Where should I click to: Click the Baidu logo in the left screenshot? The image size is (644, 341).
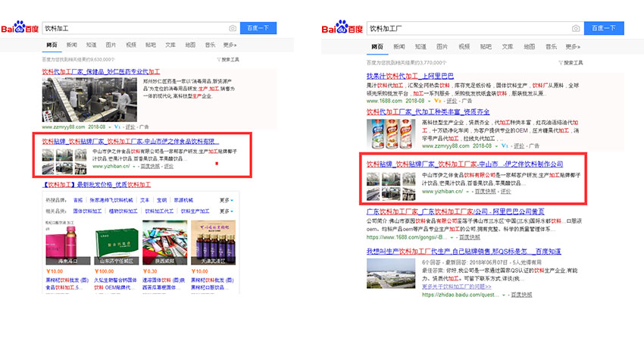[20, 27]
